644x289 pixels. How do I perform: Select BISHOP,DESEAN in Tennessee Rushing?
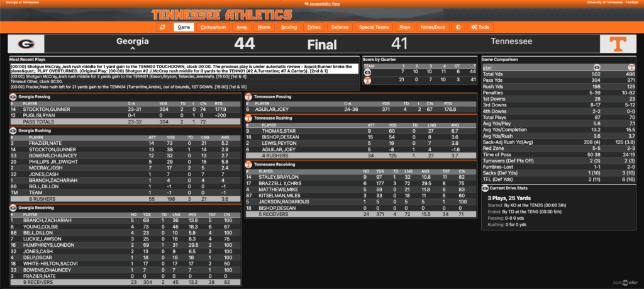[x=361, y=137]
